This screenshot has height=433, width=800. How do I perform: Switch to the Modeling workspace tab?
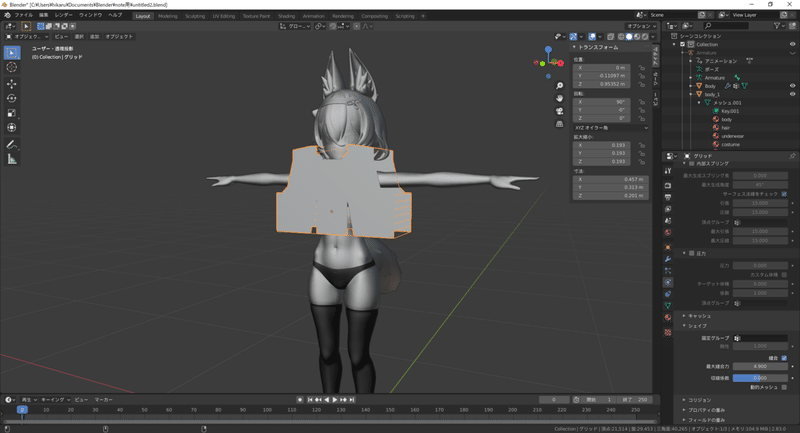click(167, 16)
